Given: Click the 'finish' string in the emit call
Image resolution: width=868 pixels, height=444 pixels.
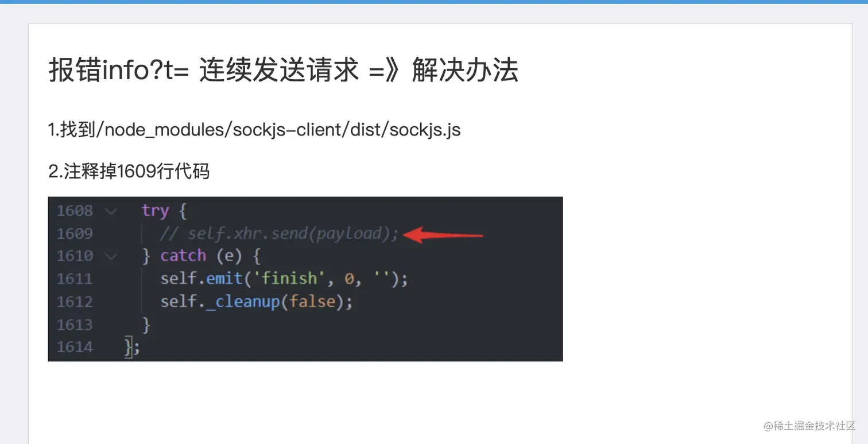Looking at the screenshot, I should (x=289, y=279).
